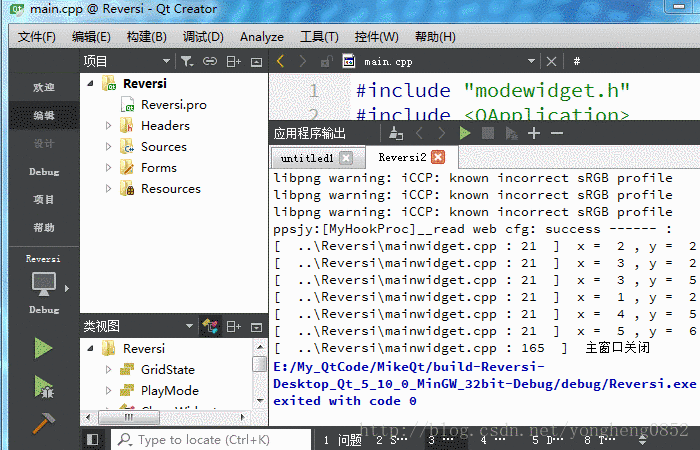Viewport: 700px width, 450px height.
Task: Click the class view vertical scrollbar down arrow
Action: tap(260, 400)
